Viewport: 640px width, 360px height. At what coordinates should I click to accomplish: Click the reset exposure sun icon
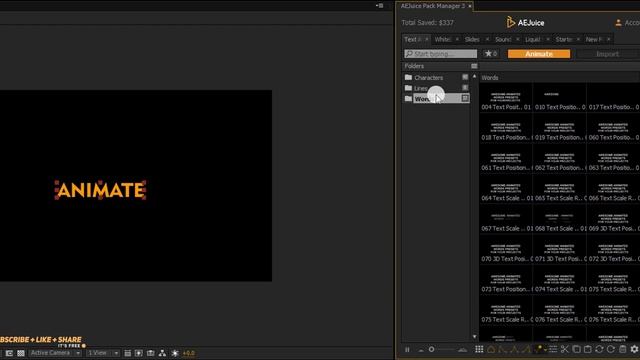(x=175, y=353)
